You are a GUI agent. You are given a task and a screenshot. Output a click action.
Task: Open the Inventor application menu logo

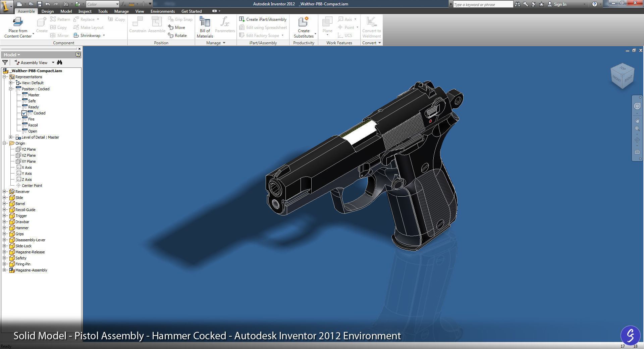coord(6,6)
